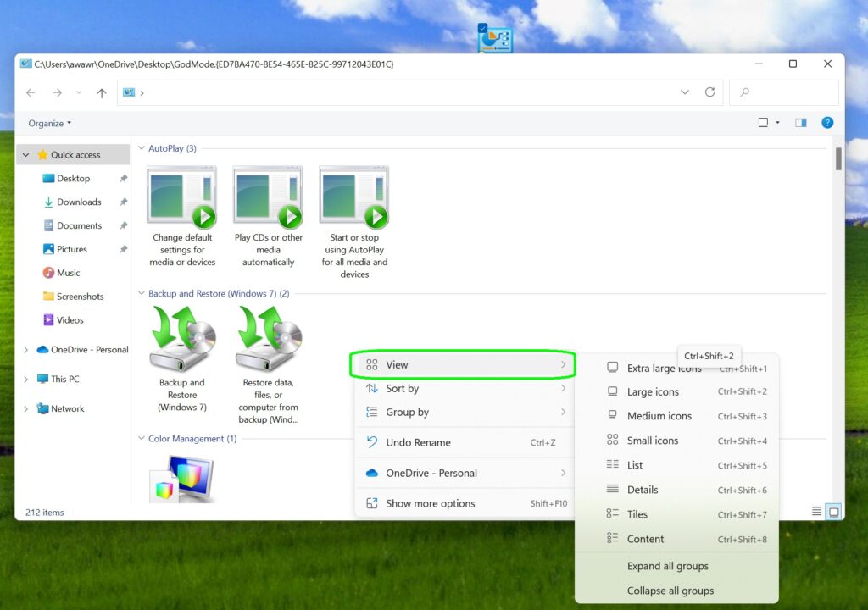Choose Large icons view
The image size is (868, 610).
tap(676, 392)
